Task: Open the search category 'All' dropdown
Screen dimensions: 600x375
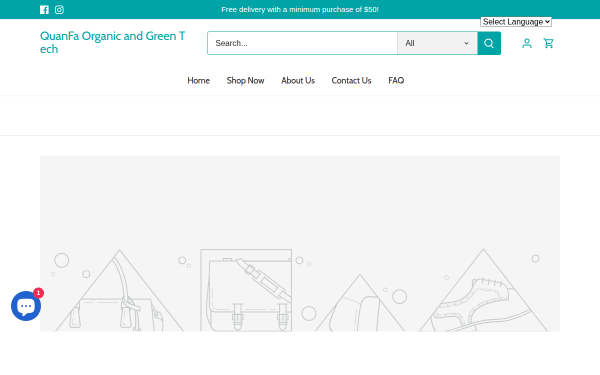Action: (437, 43)
